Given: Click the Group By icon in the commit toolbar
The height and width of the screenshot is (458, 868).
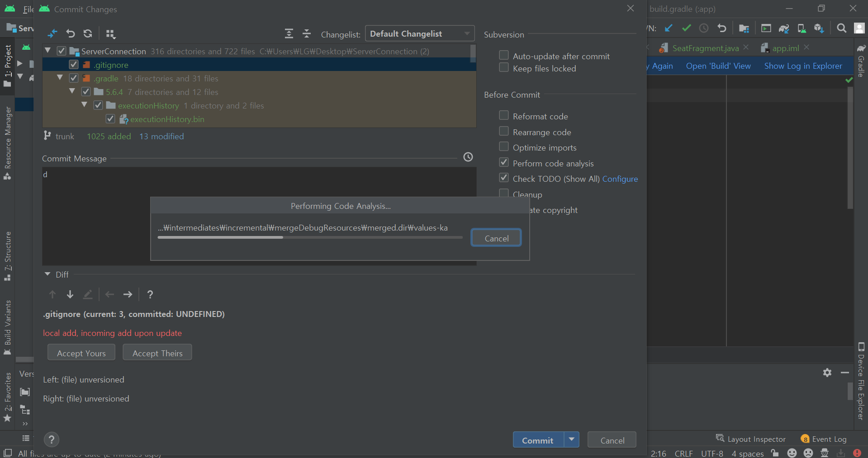Looking at the screenshot, I should point(110,33).
